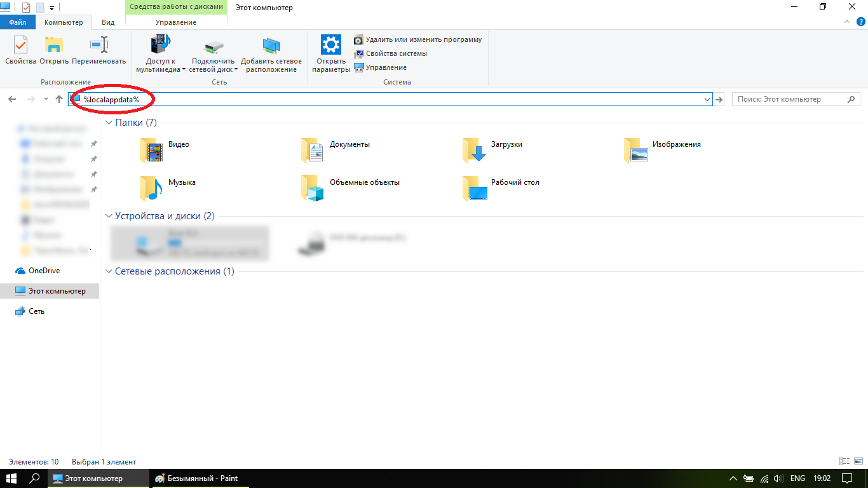Click the search box for This PC

(790, 99)
